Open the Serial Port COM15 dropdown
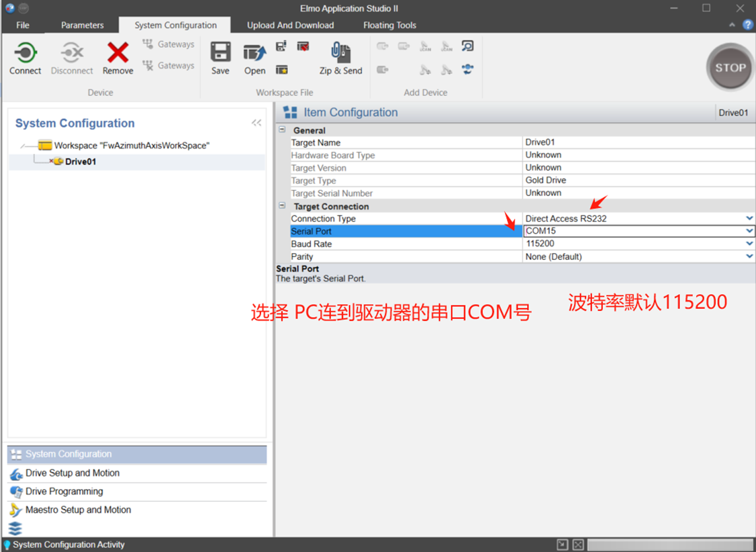756x552 pixels. tap(749, 231)
